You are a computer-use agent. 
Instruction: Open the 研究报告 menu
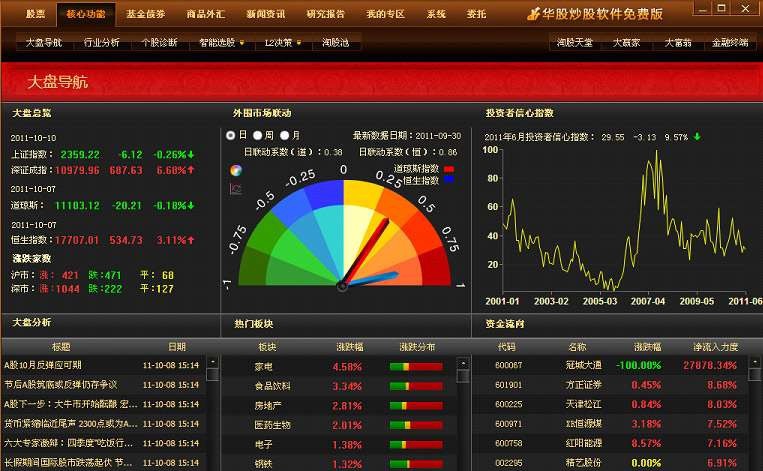click(326, 14)
